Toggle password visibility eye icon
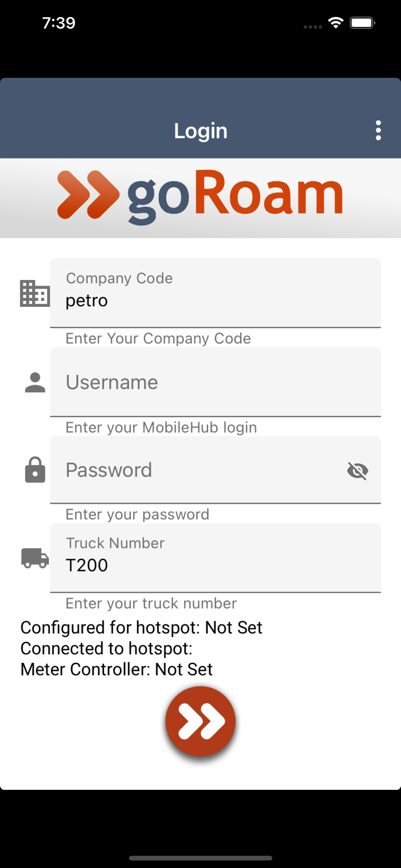 (358, 470)
